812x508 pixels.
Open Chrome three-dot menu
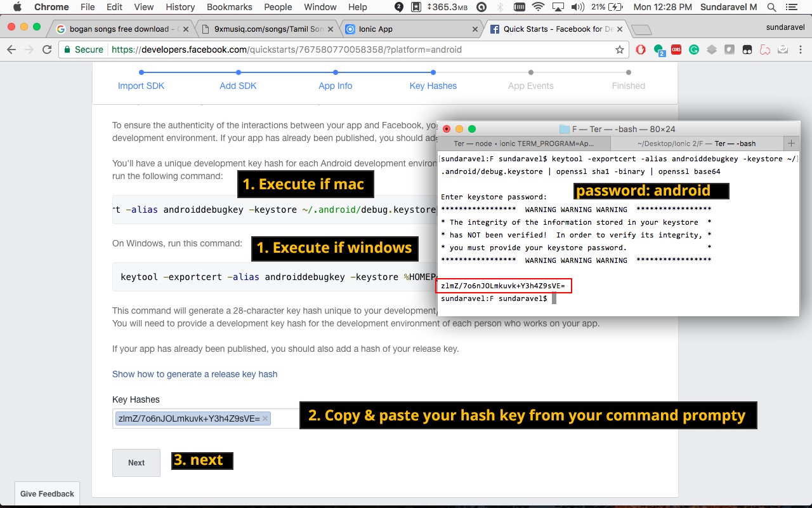click(801, 50)
